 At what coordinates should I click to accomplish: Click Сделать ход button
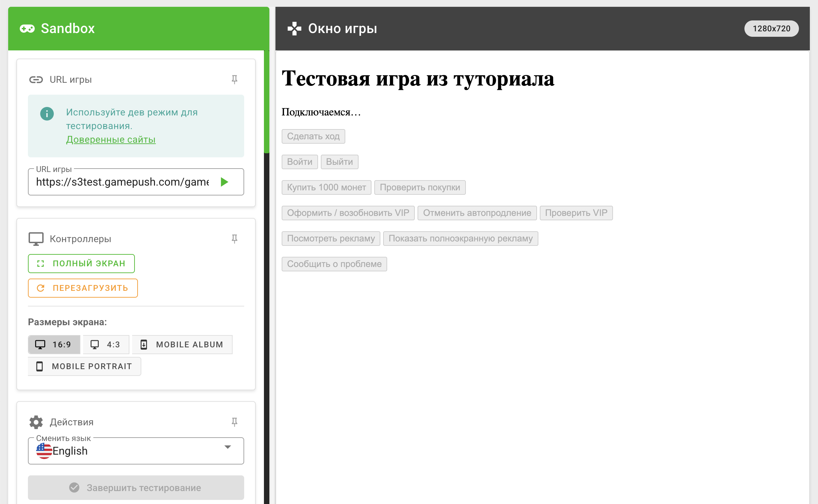point(313,136)
